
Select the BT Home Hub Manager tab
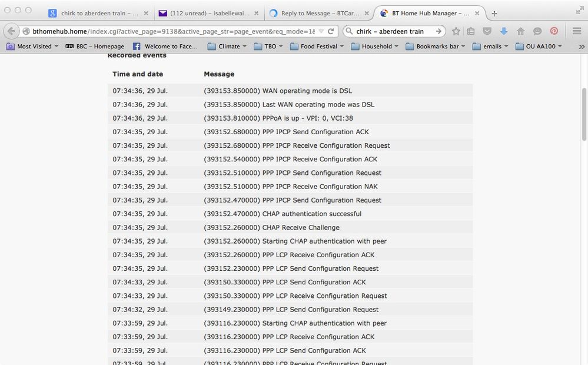429,13
